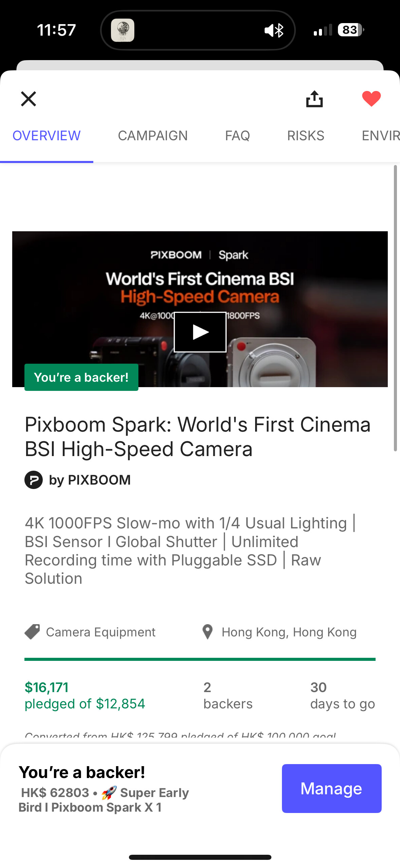
Task: Play the Pixboom Spark campaign video
Action: coord(200,332)
